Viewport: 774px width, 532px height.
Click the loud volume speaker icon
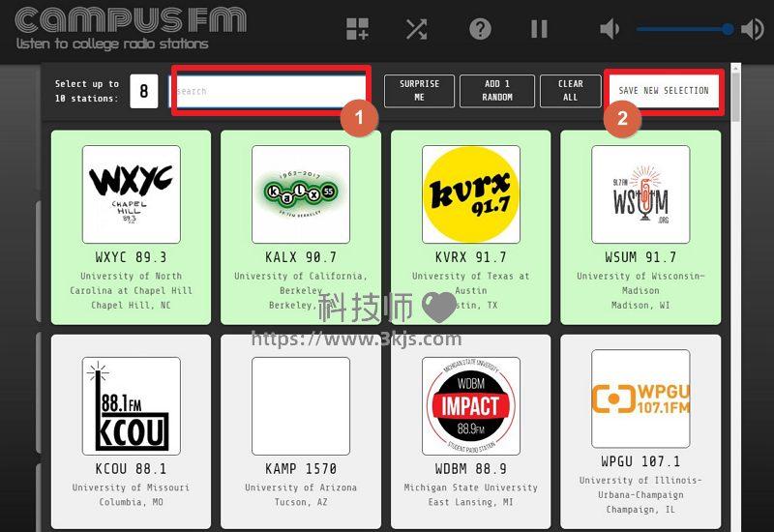click(x=753, y=29)
